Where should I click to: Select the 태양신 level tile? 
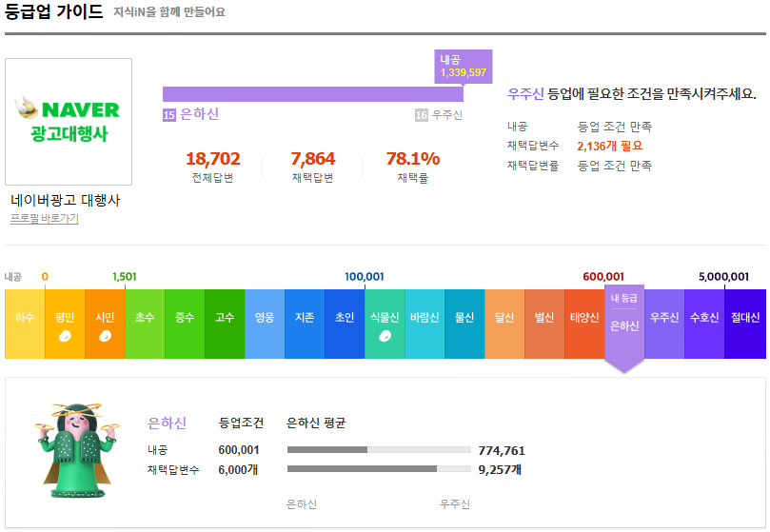[x=584, y=318]
